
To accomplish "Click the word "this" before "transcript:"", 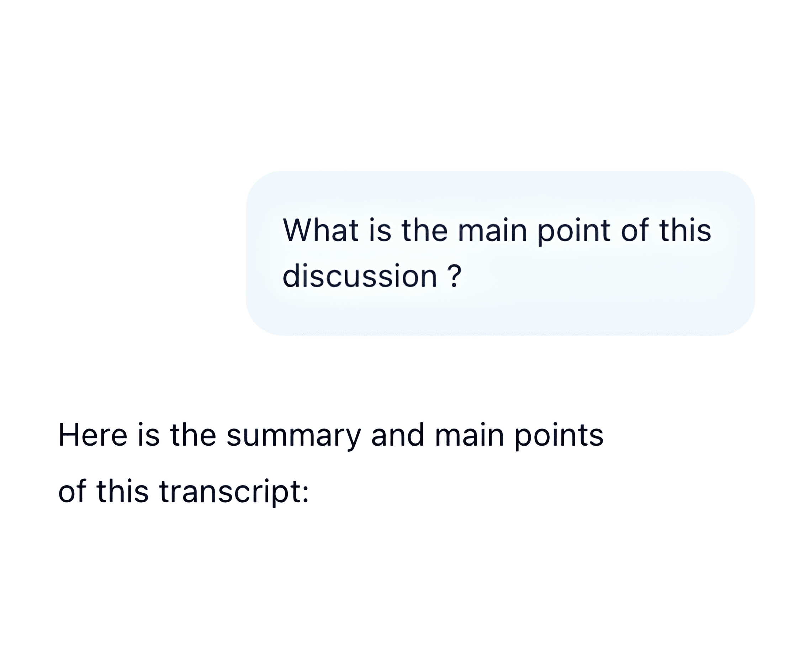I will tap(122, 491).
